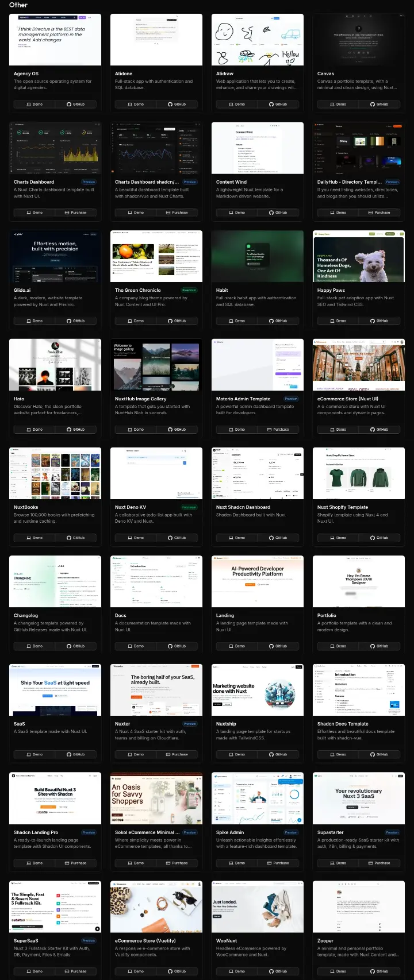Open the Nuxtship Demo button
414x980 pixels.
(237, 755)
